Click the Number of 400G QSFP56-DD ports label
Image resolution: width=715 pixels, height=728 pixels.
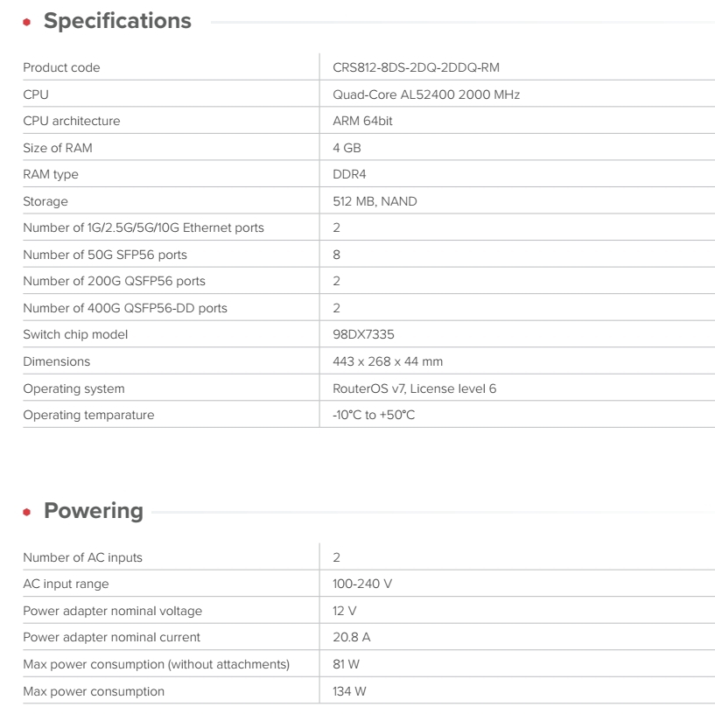pyautogui.click(x=125, y=308)
